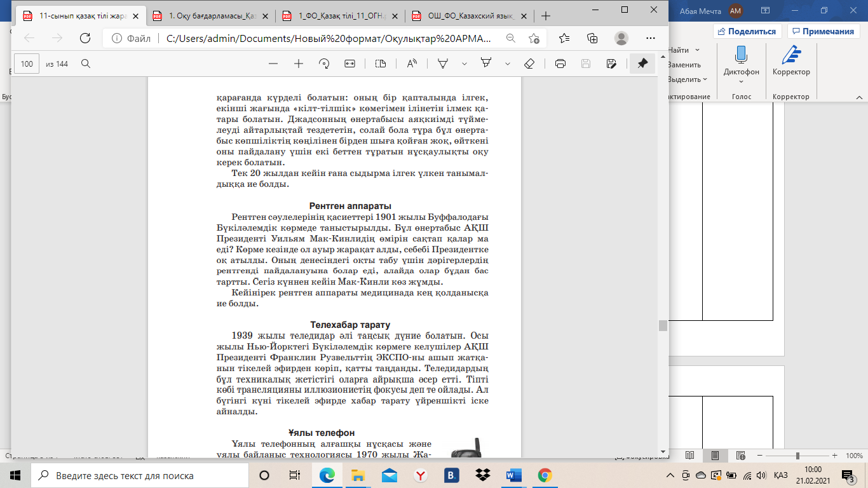This screenshot has height=488, width=868.
Task: Rotate the PDF page
Action: click(324, 64)
